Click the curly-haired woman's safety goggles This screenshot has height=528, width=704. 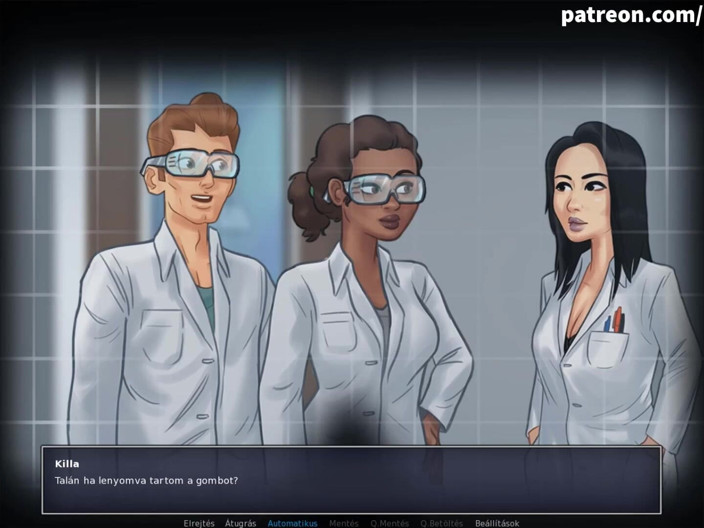point(379,189)
